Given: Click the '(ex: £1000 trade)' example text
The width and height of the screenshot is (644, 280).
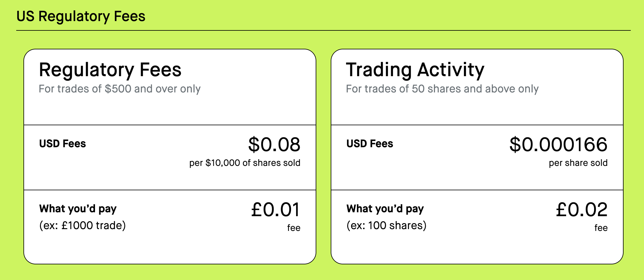Looking at the screenshot, I should click(x=83, y=226).
